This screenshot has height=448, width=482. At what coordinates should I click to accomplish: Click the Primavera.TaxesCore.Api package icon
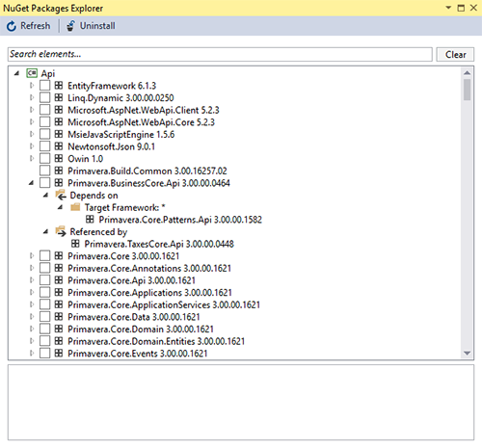pos(75,244)
